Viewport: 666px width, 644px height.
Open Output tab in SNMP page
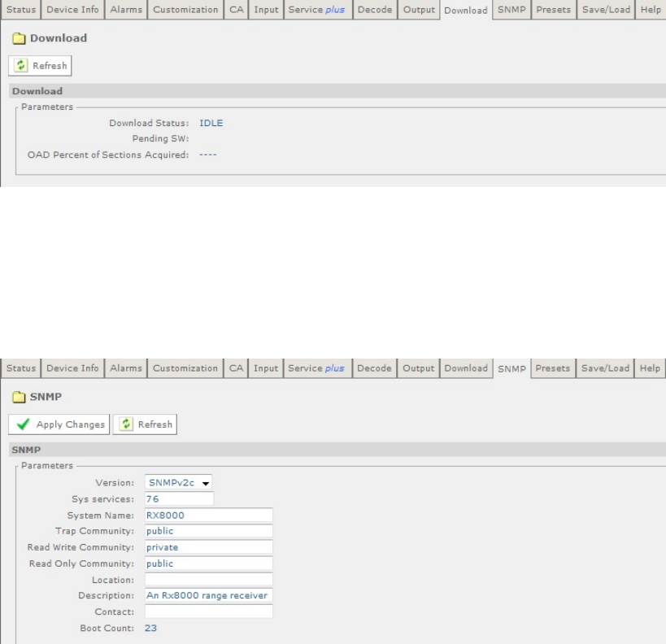click(418, 368)
